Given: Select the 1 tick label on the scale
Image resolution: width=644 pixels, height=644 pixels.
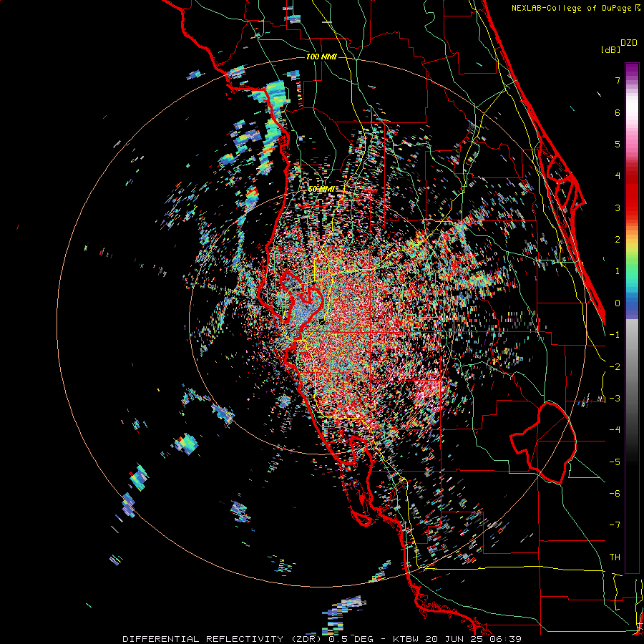Looking at the screenshot, I should 618,271.
